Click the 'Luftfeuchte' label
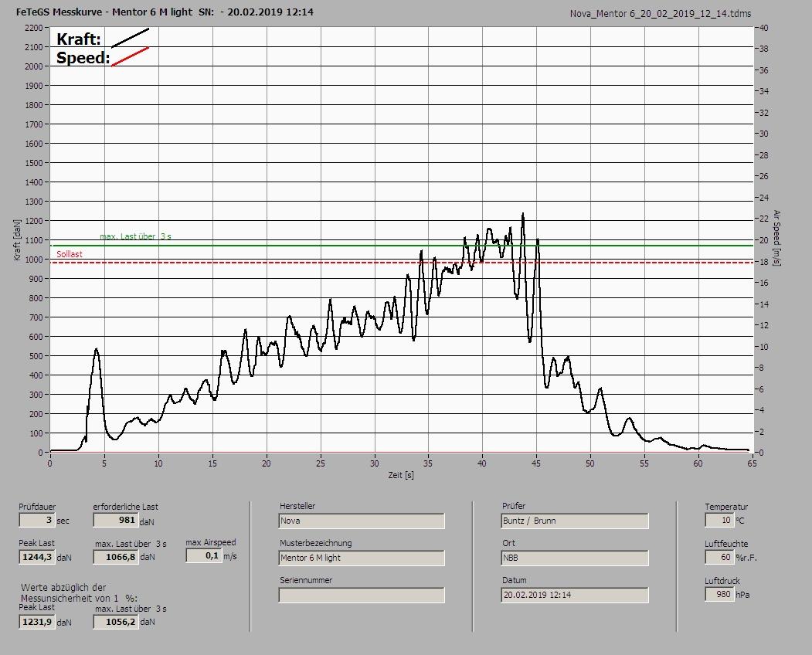Viewport: 812px width, 655px height. [726, 545]
